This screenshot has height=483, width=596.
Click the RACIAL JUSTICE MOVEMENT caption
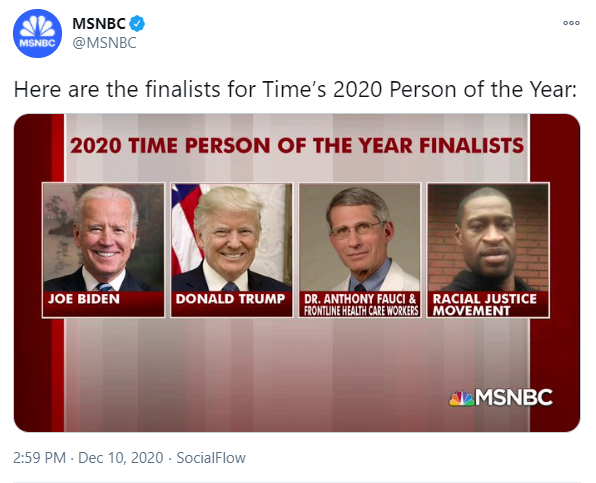(x=485, y=305)
